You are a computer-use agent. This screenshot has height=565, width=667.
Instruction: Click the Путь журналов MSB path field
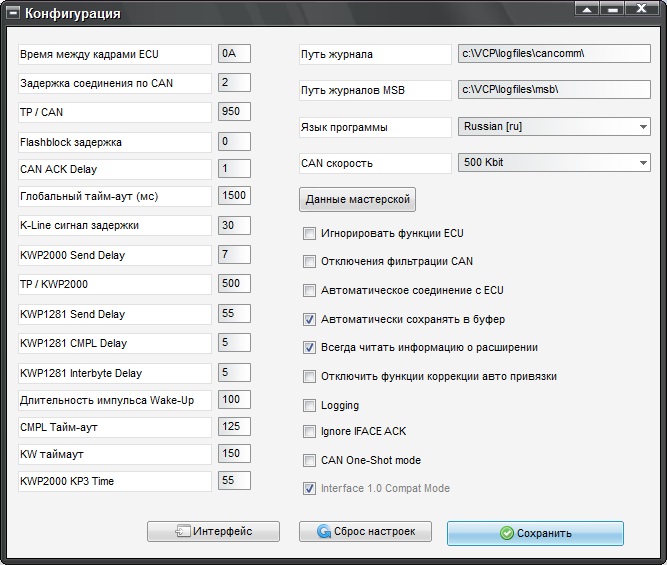click(x=554, y=89)
